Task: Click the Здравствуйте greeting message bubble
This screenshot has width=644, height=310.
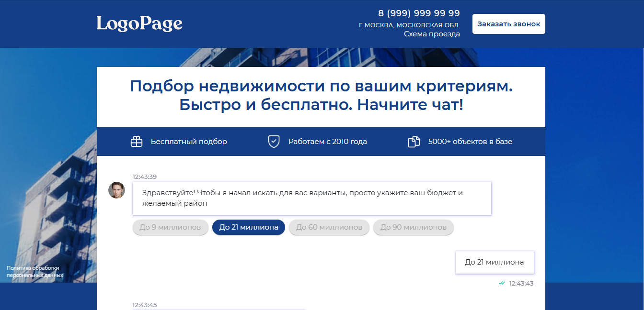Action: (x=311, y=198)
